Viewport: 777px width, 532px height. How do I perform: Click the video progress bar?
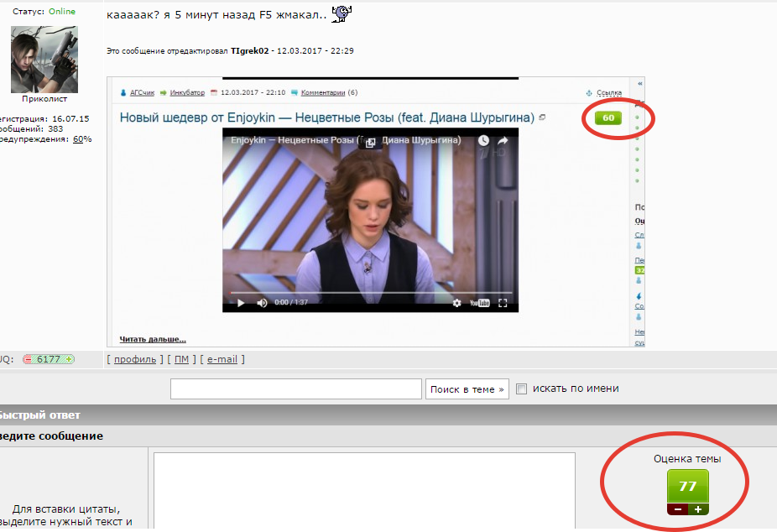371,293
